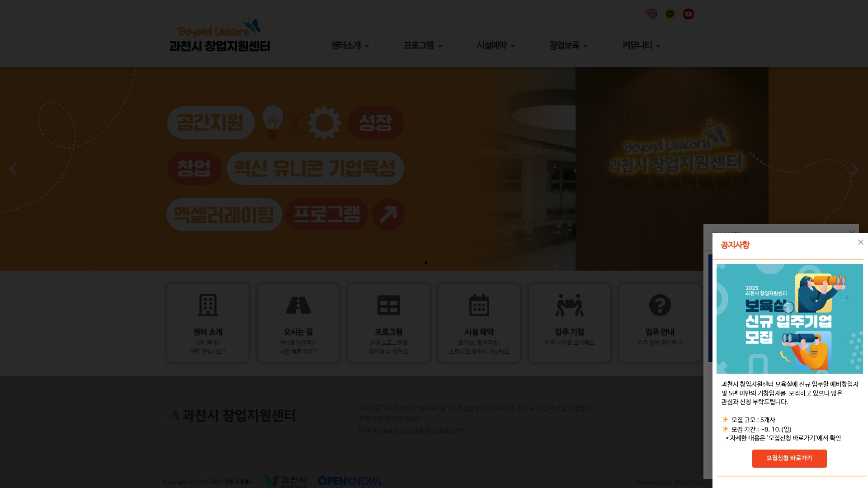Open the 창업보육 navigation menu
This screenshot has height=488, width=868.
click(564, 45)
